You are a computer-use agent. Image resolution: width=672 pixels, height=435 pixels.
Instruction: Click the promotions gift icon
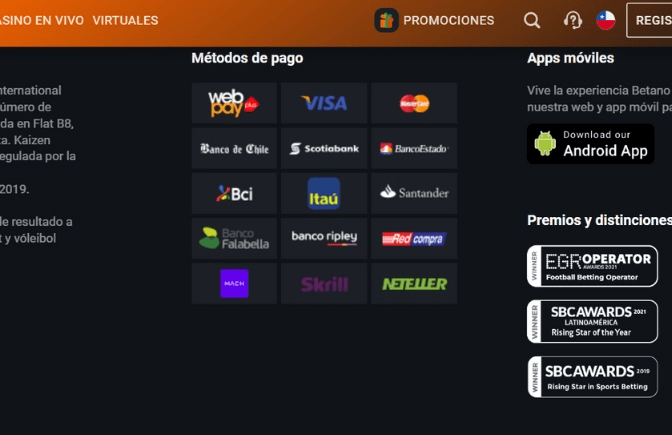tap(386, 20)
